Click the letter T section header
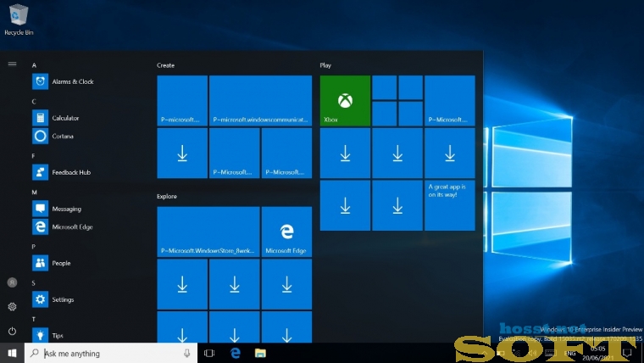Image resolution: width=644 pixels, height=363 pixels. coord(34,320)
